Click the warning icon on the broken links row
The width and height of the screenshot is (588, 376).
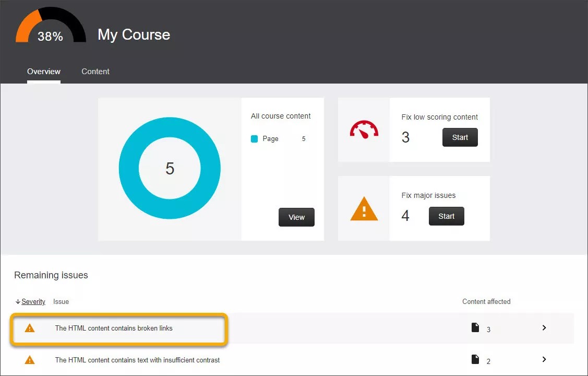coord(30,327)
